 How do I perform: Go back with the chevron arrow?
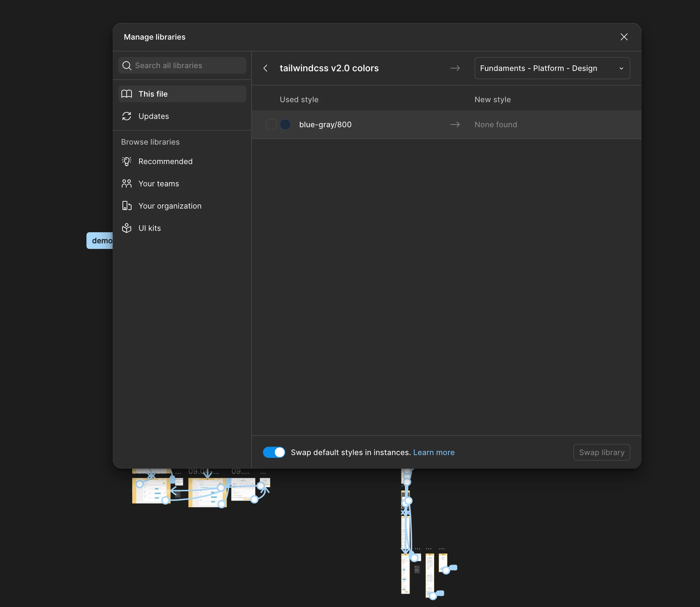[x=265, y=68]
